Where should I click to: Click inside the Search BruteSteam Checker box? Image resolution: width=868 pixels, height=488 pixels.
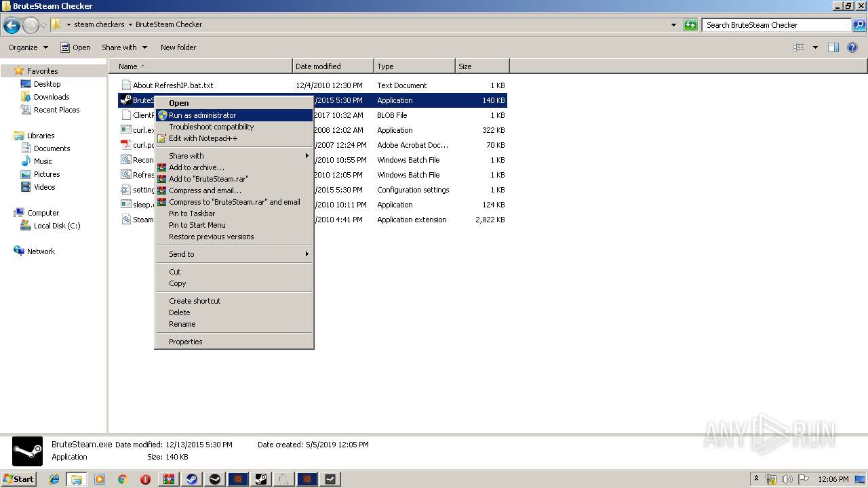click(x=777, y=25)
